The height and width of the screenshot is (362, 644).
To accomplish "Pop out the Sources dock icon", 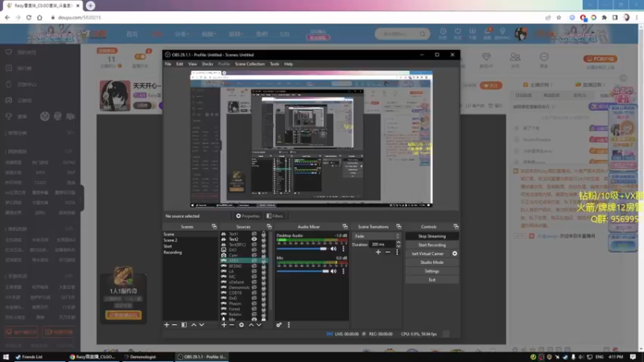I will pos(269,227).
